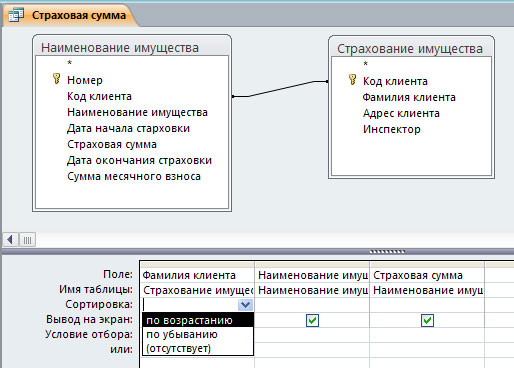Viewport: 514px width, 368px height.
Task: Click the horizontal scrollbar thumb
Action: (x=27, y=240)
